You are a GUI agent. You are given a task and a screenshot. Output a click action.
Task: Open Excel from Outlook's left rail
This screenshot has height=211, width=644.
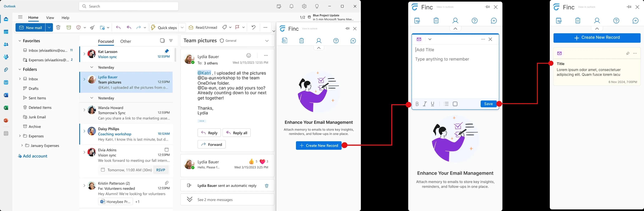pyautogui.click(x=6, y=108)
